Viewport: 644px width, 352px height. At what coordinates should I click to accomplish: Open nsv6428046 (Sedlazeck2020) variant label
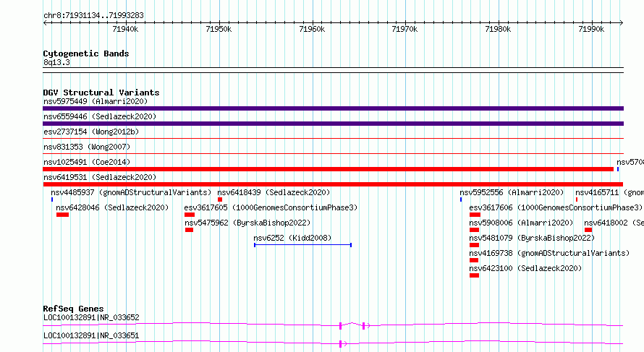pyautogui.click(x=112, y=207)
